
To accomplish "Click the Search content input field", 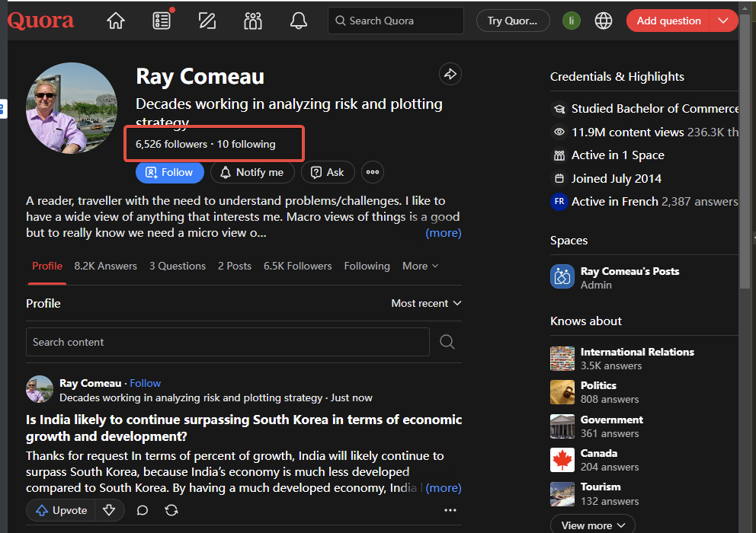I will [228, 342].
